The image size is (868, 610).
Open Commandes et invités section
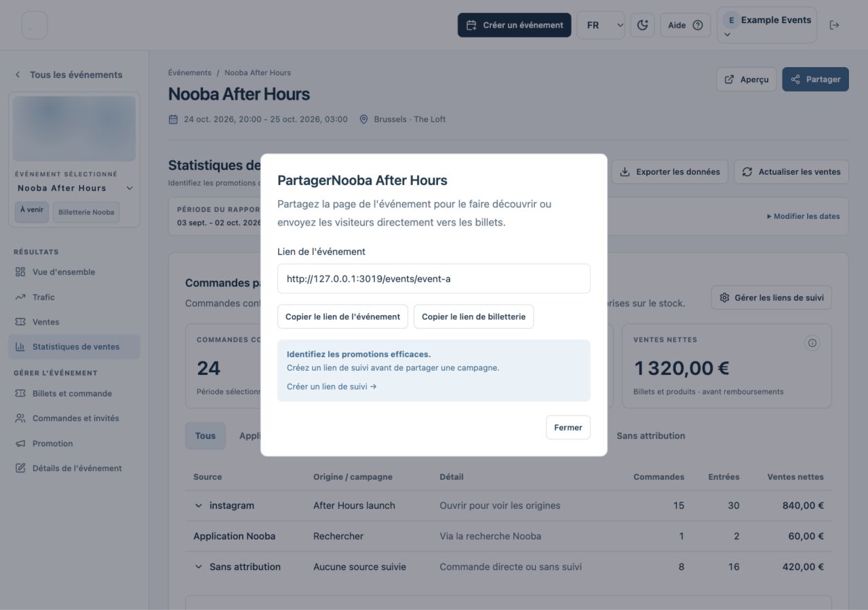(75, 418)
